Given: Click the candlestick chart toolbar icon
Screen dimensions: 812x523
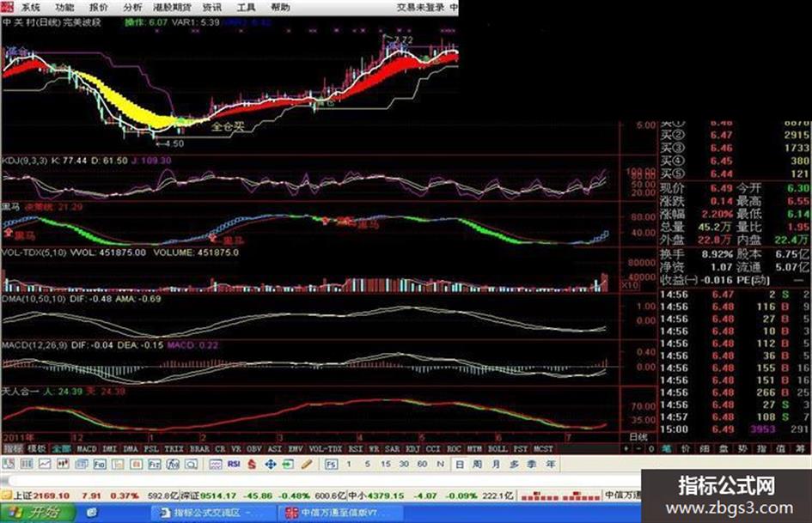Looking at the screenshot, I should tap(64, 464).
